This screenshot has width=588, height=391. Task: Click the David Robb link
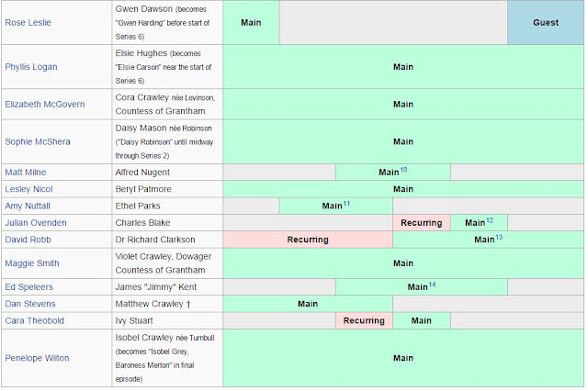point(28,240)
